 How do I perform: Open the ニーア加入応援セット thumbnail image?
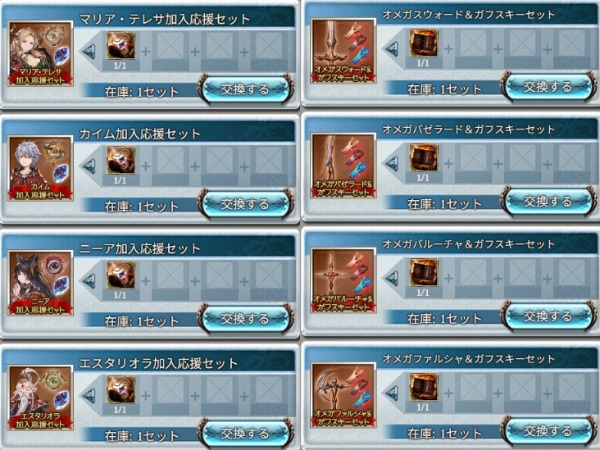coord(41,283)
